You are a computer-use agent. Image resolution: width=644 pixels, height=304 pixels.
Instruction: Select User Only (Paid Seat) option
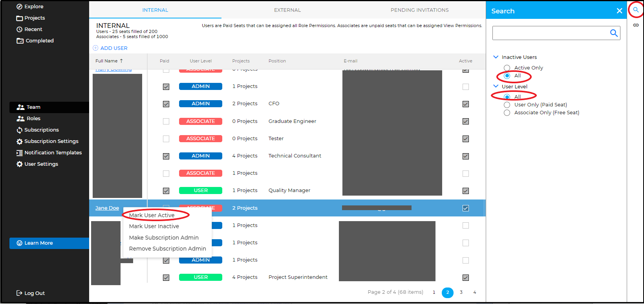coord(507,105)
